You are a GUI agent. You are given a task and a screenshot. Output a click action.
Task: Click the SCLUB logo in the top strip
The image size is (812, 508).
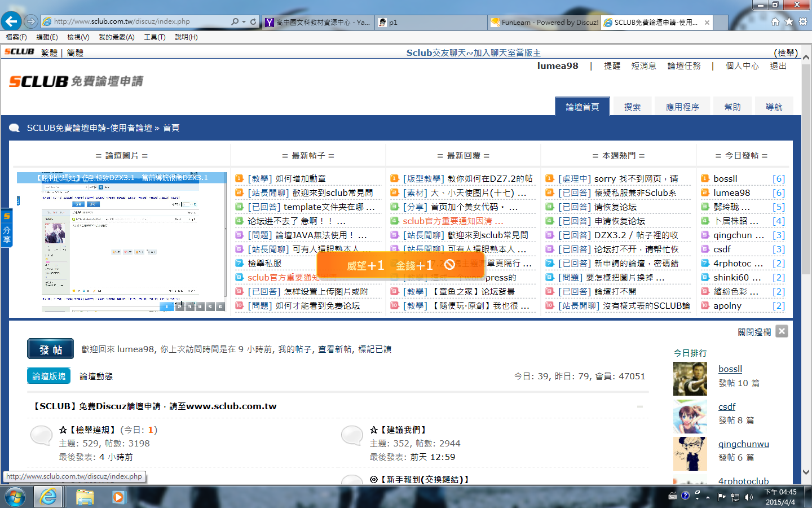tap(19, 52)
